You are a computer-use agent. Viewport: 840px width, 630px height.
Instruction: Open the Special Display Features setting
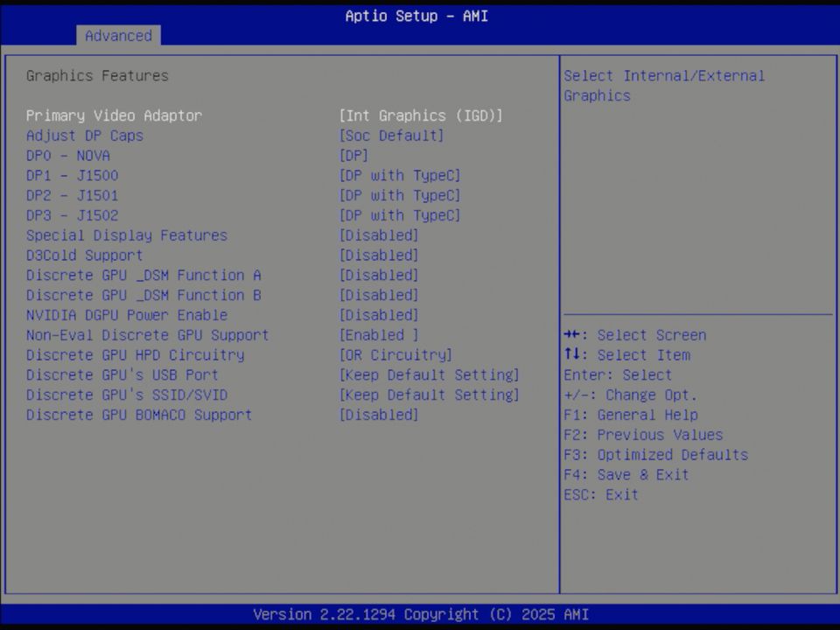(127, 235)
